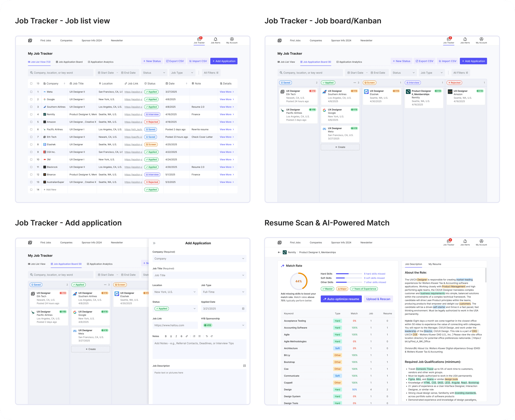Click the strikethrough icon in Notes toolbar
The height and width of the screenshot is (420, 515).
[x=181, y=336]
